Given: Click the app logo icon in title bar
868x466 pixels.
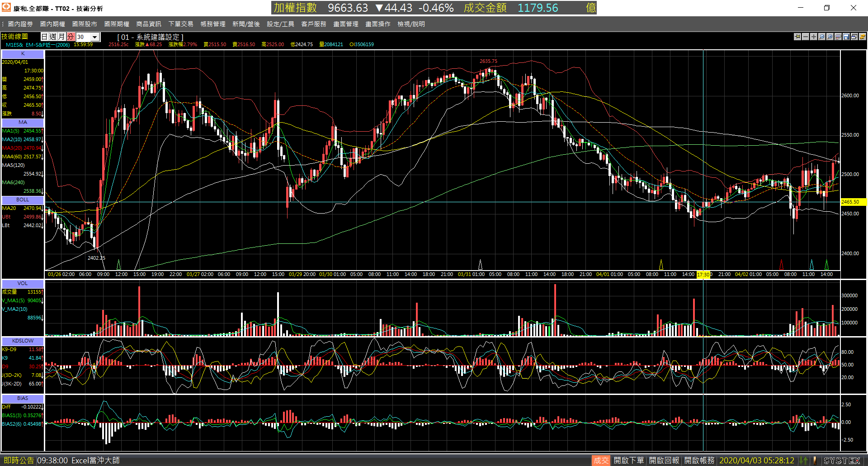Looking at the screenshot, I should coord(6,8).
